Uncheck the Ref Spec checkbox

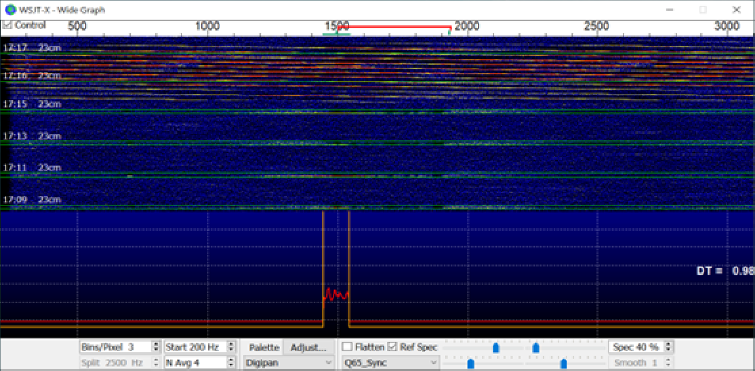(392, 347)
